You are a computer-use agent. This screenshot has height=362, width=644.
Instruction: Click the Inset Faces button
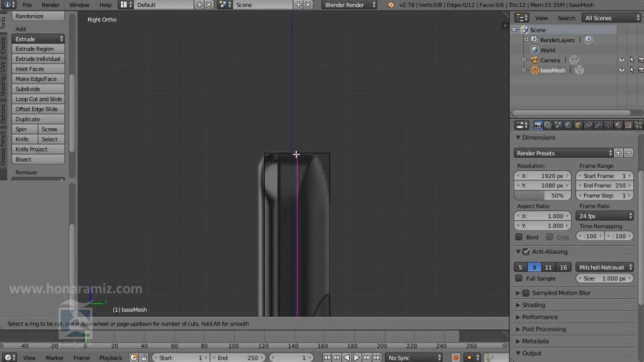(38, 69)
